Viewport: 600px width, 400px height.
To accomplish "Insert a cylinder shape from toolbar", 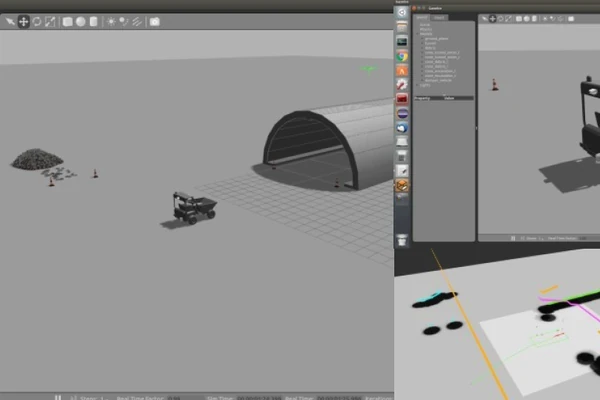I will click(93, 21).
